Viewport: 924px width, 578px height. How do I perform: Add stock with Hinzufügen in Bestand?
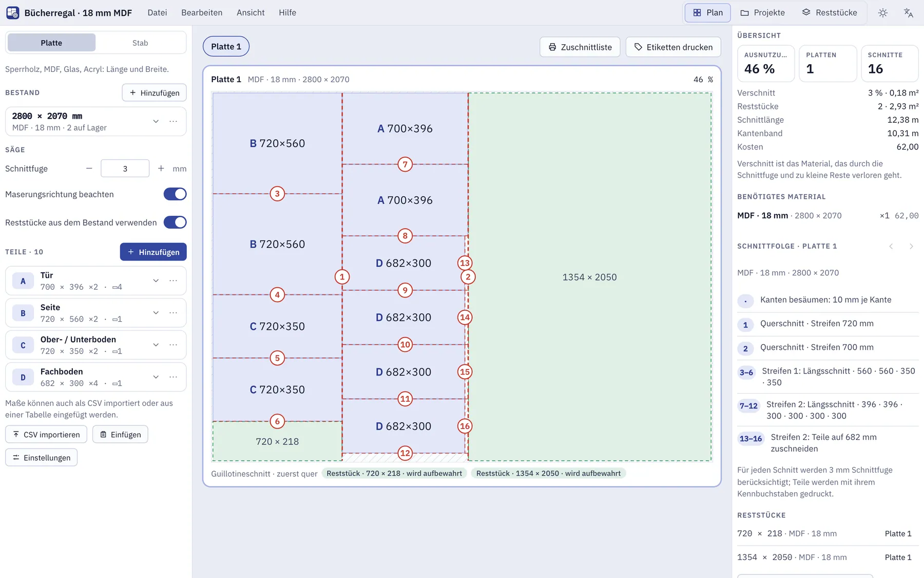coord(155,93)
